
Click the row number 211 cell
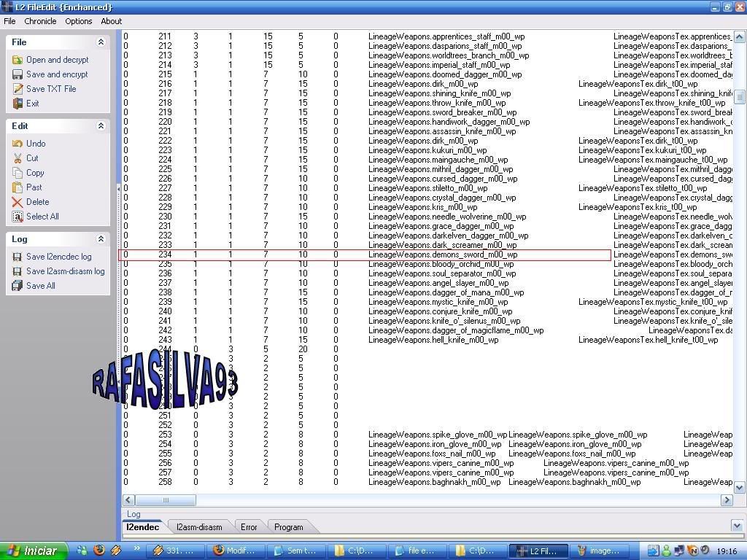pos(165,36)
